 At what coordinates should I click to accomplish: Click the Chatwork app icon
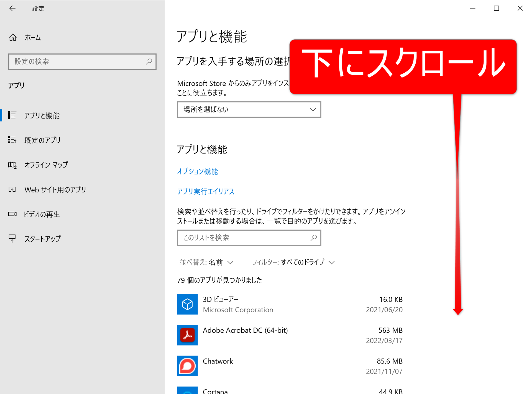point(187,366)
